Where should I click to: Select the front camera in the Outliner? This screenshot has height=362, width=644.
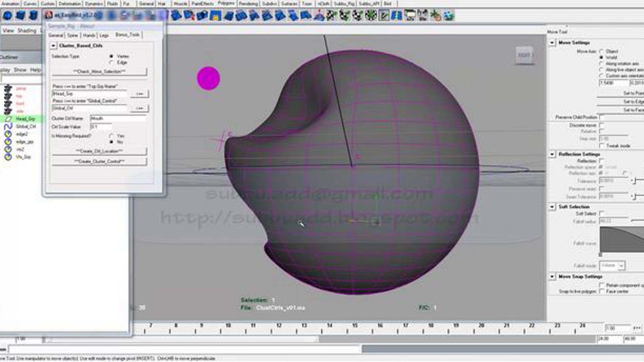20,104
